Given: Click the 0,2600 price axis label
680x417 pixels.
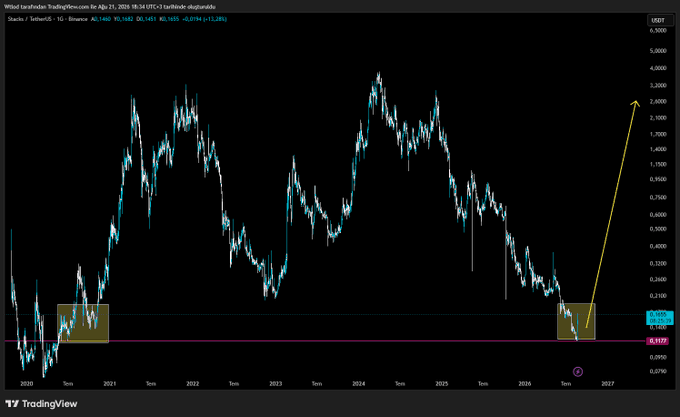Looking at the screenshot, I should coord(658,280).
